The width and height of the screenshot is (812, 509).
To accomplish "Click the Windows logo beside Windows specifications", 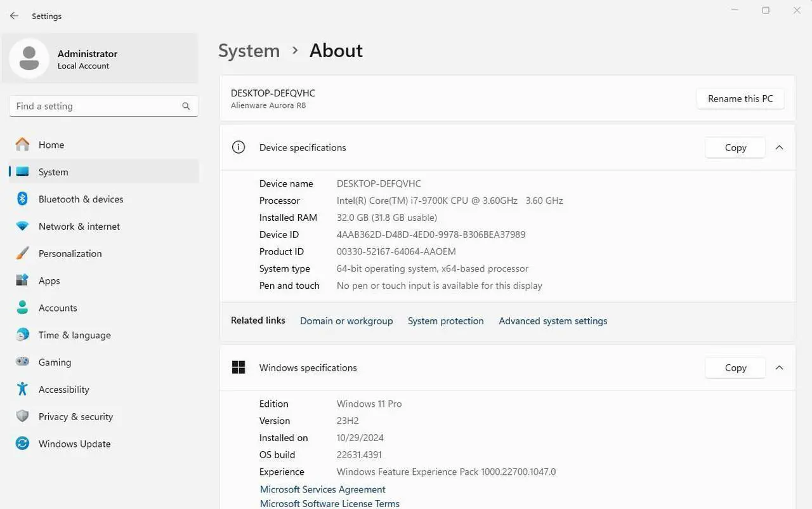I will point(239,367).
